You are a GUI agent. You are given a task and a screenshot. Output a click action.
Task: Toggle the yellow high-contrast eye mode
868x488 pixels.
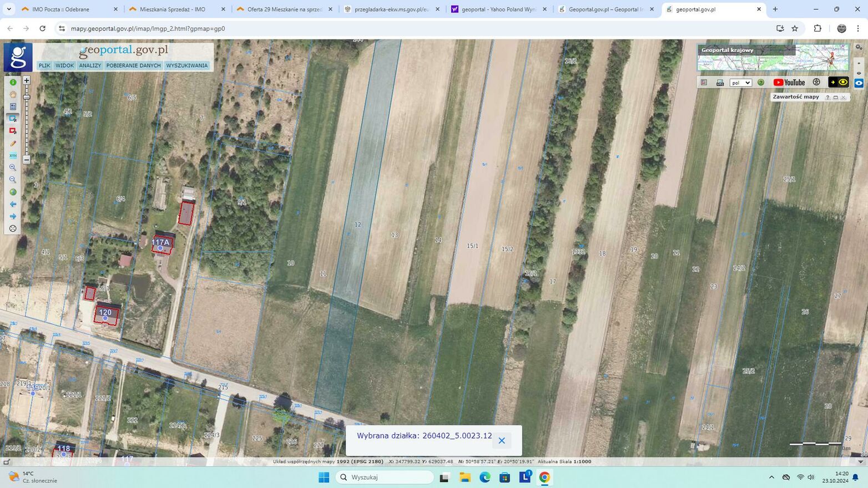tap(839, 83)
